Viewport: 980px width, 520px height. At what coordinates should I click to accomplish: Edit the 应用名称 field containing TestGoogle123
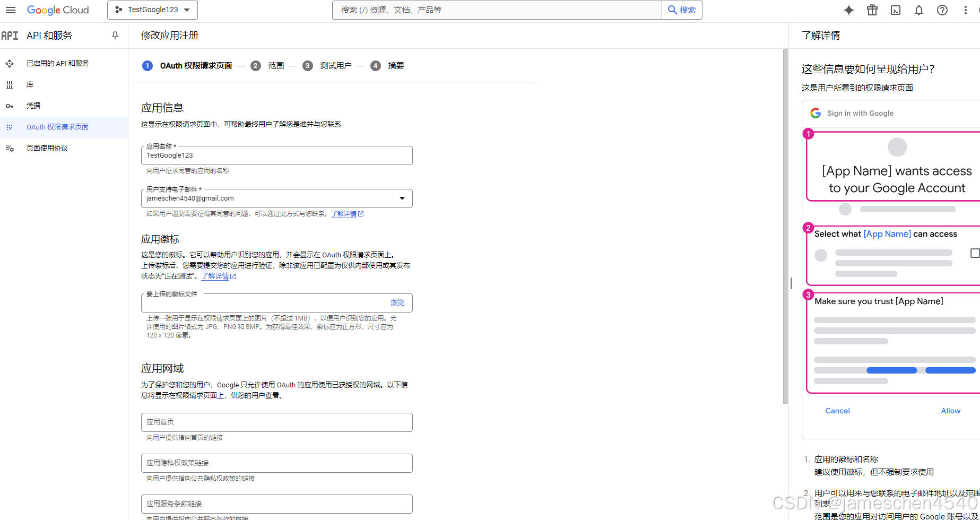tap(276, 155)
